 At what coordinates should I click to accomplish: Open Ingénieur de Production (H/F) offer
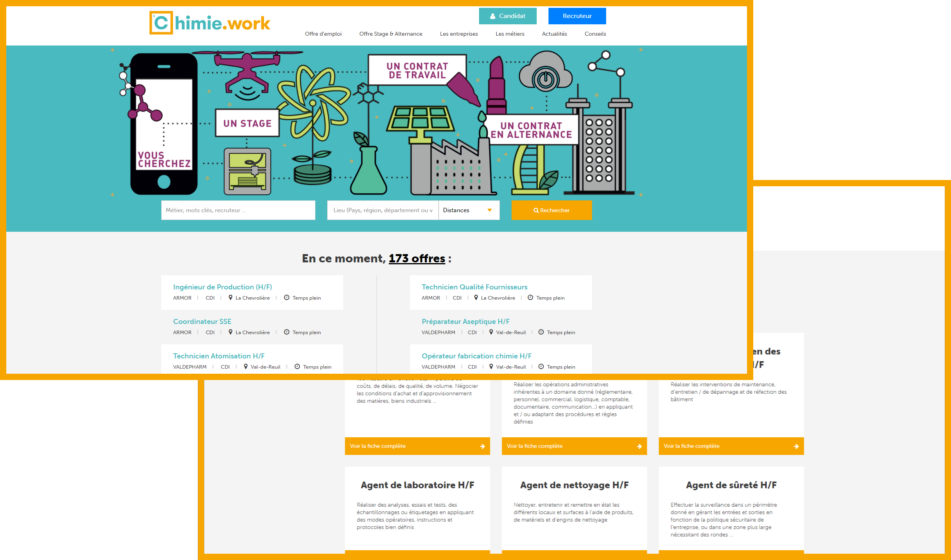point(222,287)
